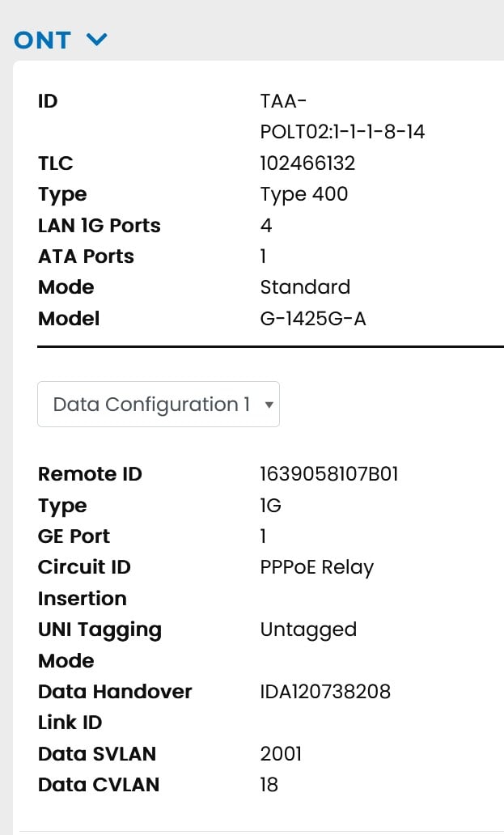Click the Untagged UNI tagging value
Image resolution: width=504 pixels, height=835 pixels.
(308, 629)
